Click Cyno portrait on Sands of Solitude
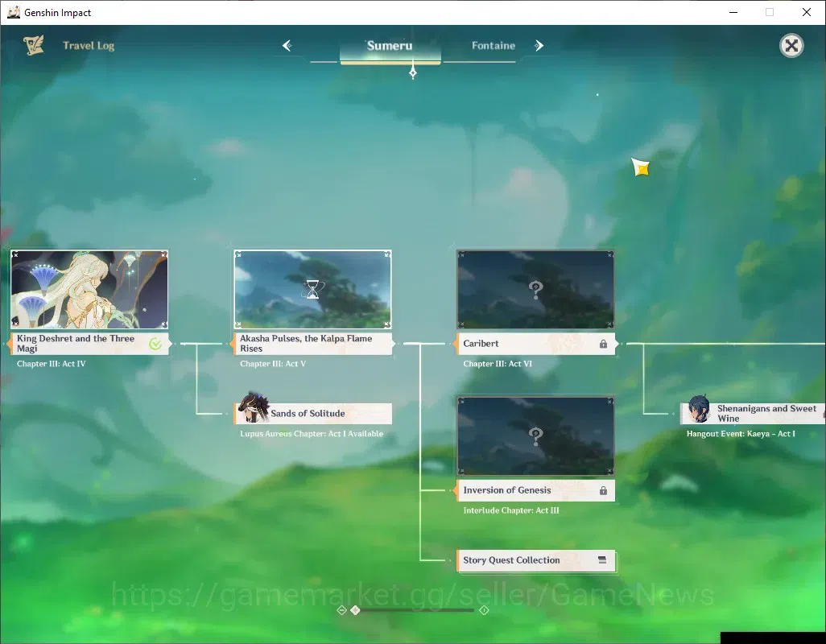 tap(254, 407)
